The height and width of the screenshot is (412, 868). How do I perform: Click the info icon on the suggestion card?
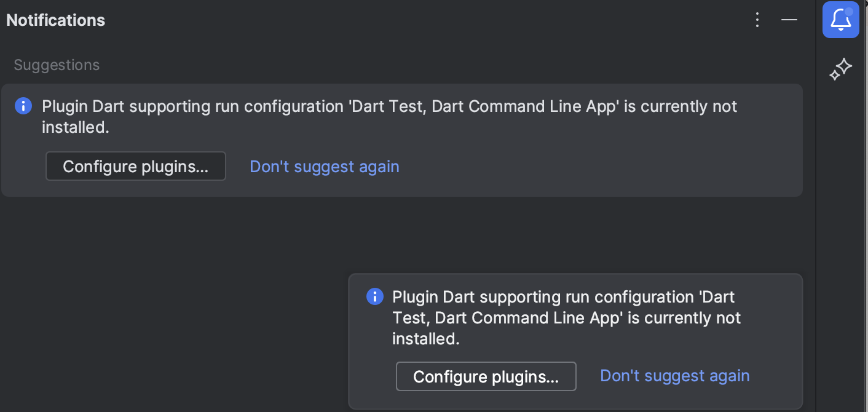[x=23, y=105]
